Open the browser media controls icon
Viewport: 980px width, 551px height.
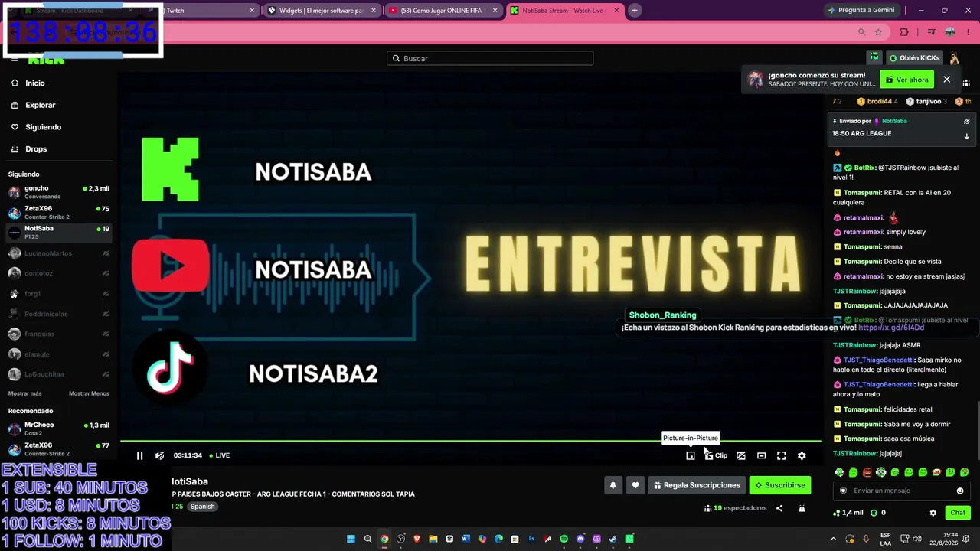[x=931, y=32]
